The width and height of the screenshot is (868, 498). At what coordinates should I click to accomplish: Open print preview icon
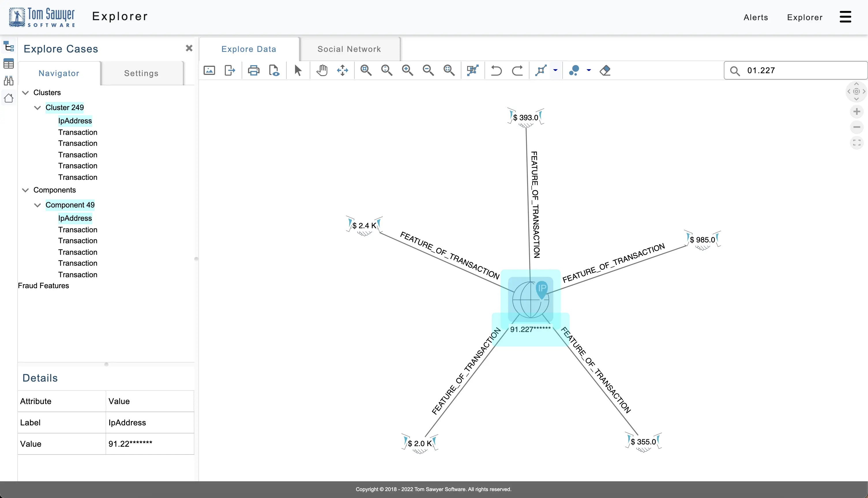click(x=274, y=70)
